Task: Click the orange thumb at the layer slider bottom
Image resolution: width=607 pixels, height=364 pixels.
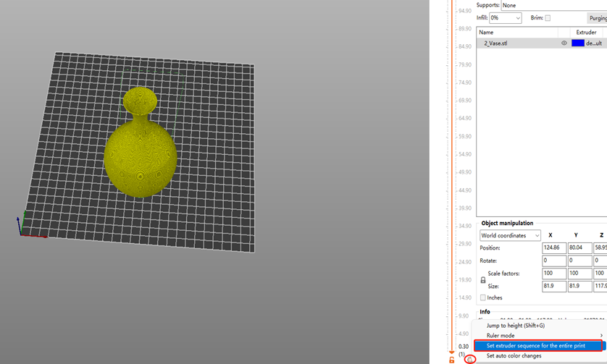Action: pos(451,352)
